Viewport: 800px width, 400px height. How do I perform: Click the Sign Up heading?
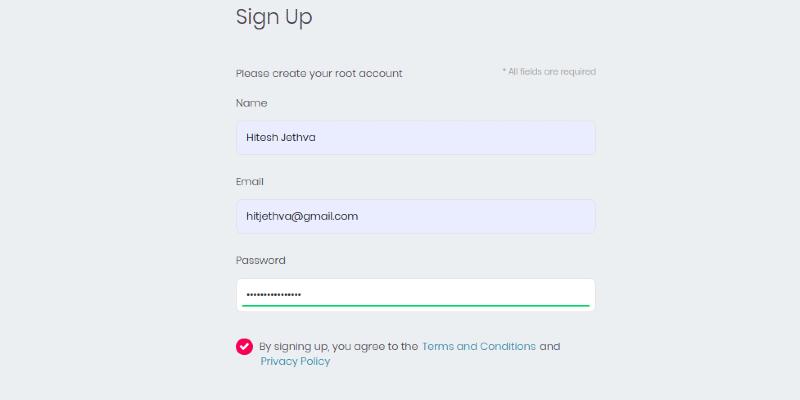click(x=274, y=17)
